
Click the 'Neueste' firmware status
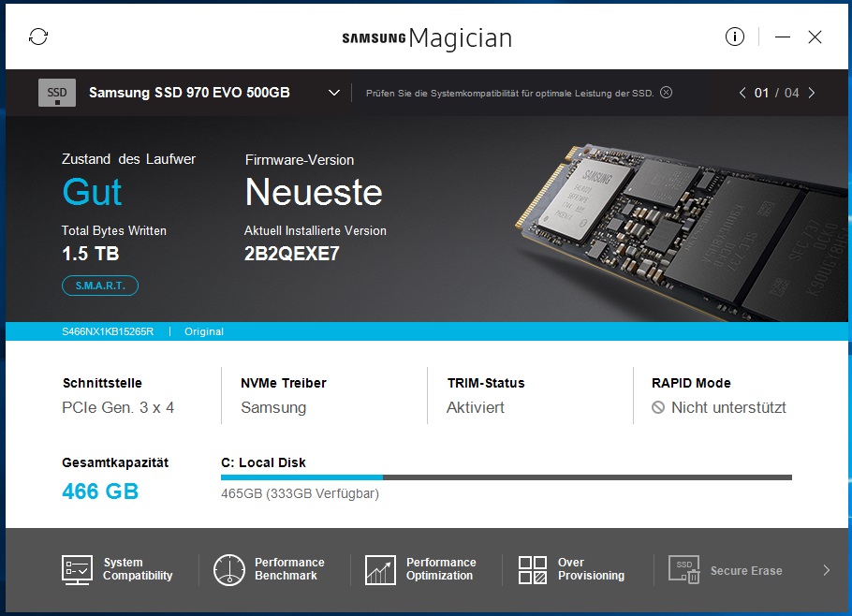[314, 192]
